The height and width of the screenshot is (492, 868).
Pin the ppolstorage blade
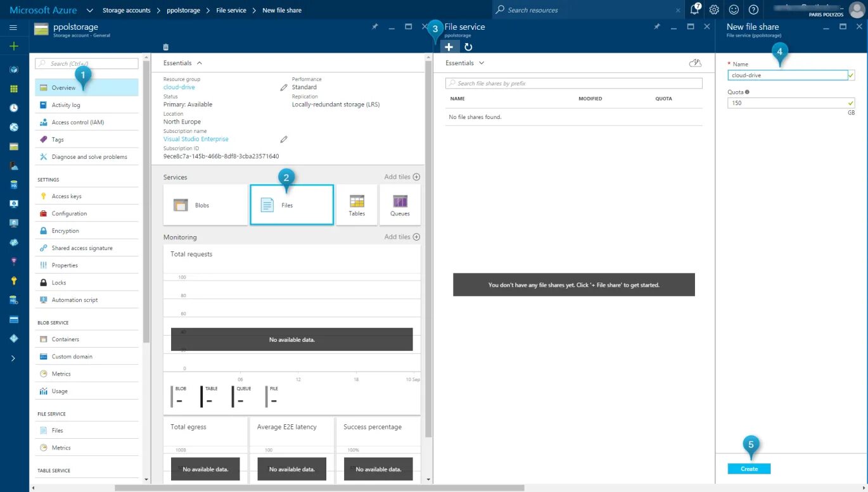tap(374, 27)
